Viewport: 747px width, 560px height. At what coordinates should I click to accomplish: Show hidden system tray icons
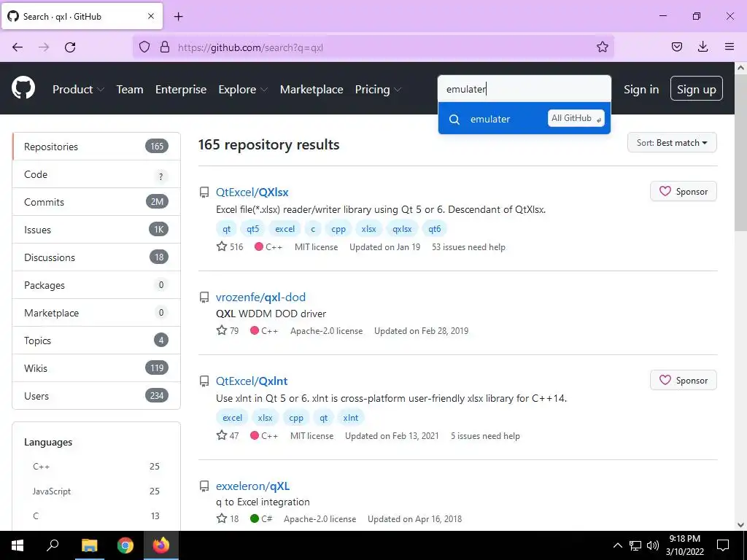tap(617, 545)
